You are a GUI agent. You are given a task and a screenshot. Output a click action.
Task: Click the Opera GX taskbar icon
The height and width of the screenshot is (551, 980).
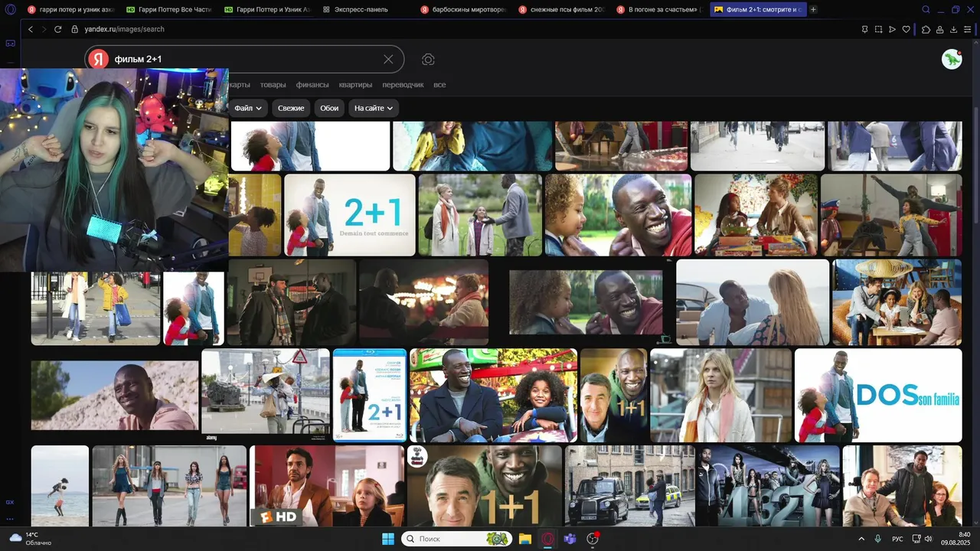click(x=547, y=539)
